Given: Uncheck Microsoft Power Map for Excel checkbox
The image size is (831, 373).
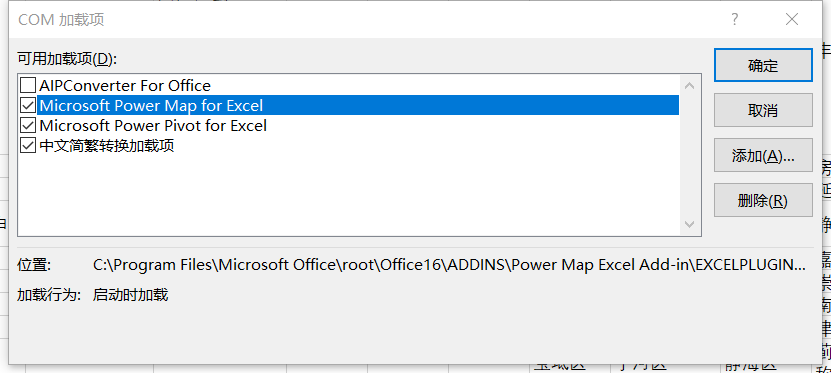Looking at the screenshot, I should click(28, 105).
